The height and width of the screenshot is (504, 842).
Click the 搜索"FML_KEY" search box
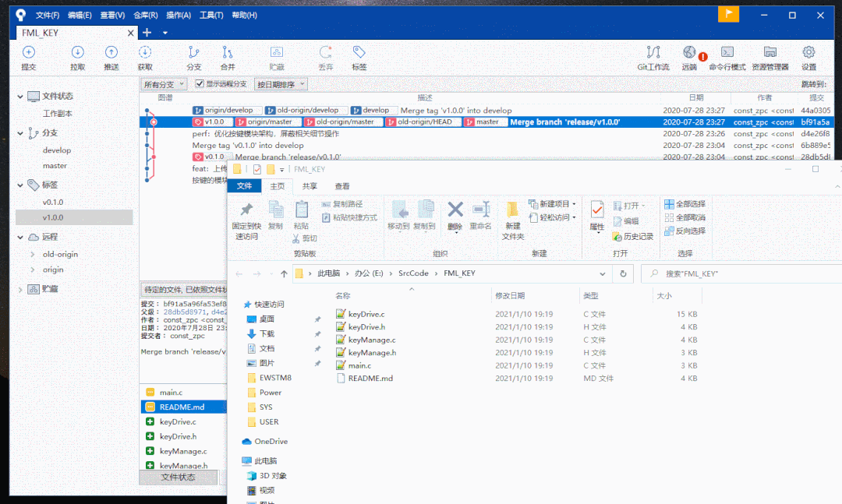coord(741,274)
